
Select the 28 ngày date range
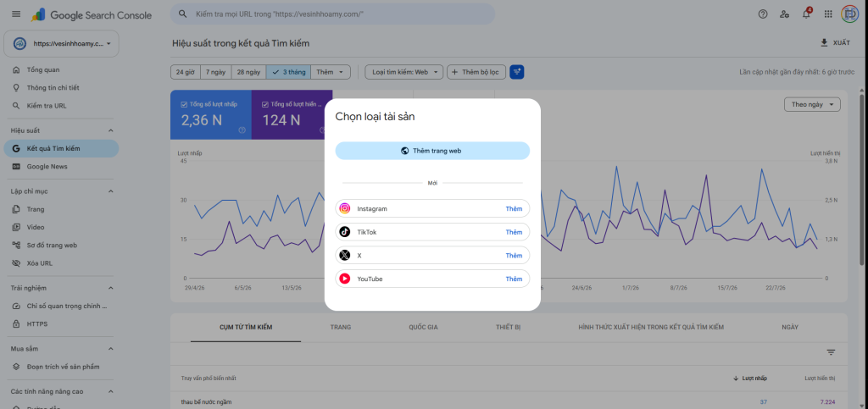click(249, 72)
